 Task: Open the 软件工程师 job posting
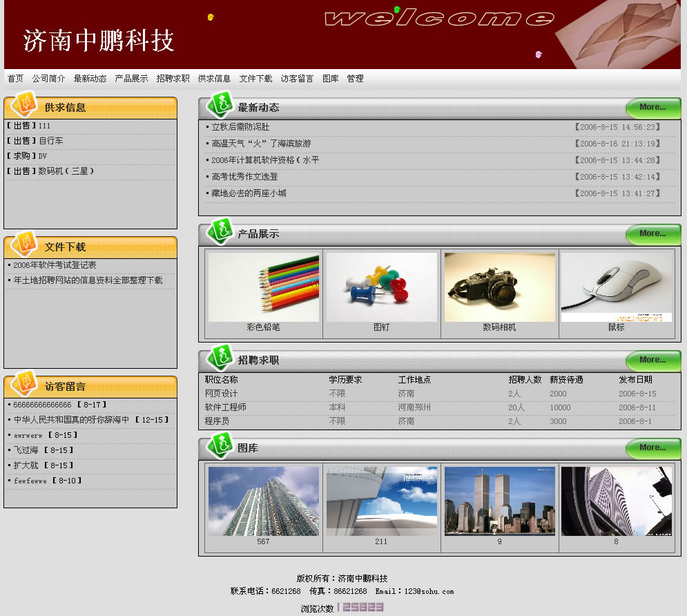(x=225, y=407)
